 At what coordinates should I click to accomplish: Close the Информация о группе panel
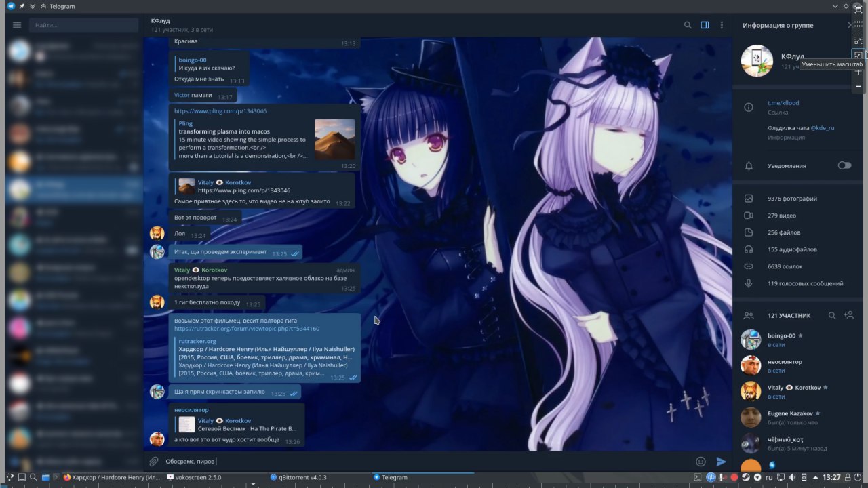[850, 25]
